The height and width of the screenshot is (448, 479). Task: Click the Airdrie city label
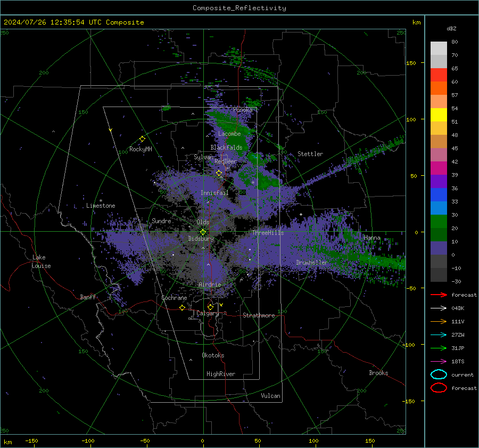point(210,284)
